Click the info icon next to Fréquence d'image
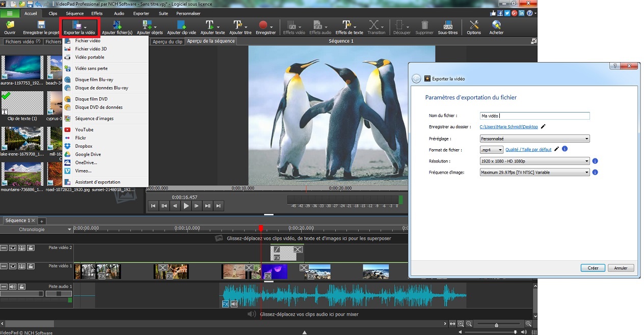Image resolution: width=644 pixels, height=335 pixels. 595,172
